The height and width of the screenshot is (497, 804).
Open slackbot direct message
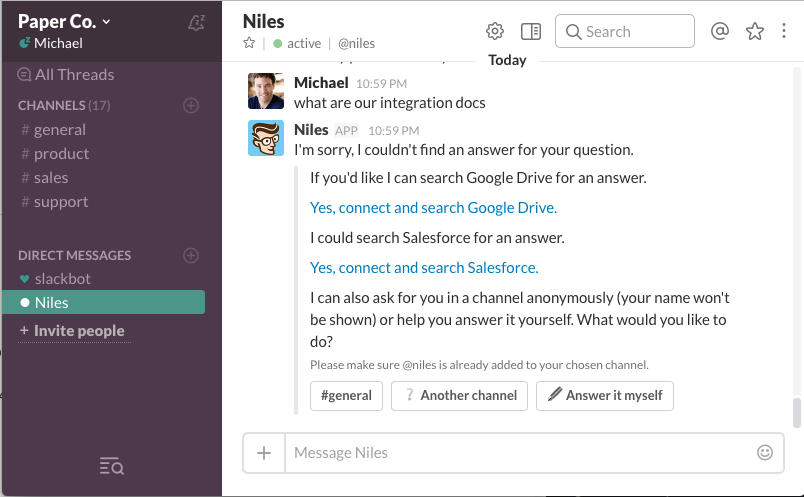pyautogui.click(x=55, y=279)
